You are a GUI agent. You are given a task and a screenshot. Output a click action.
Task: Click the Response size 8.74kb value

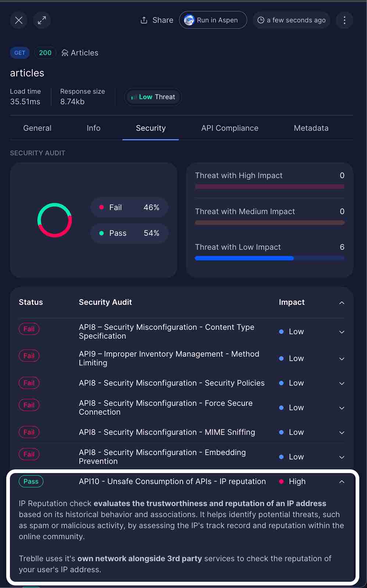72,102
